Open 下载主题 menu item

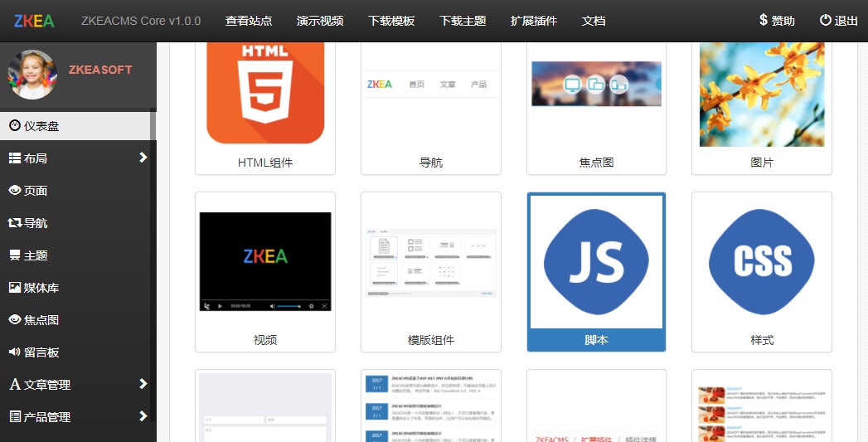pyautogui.click(x=463, y=21)
